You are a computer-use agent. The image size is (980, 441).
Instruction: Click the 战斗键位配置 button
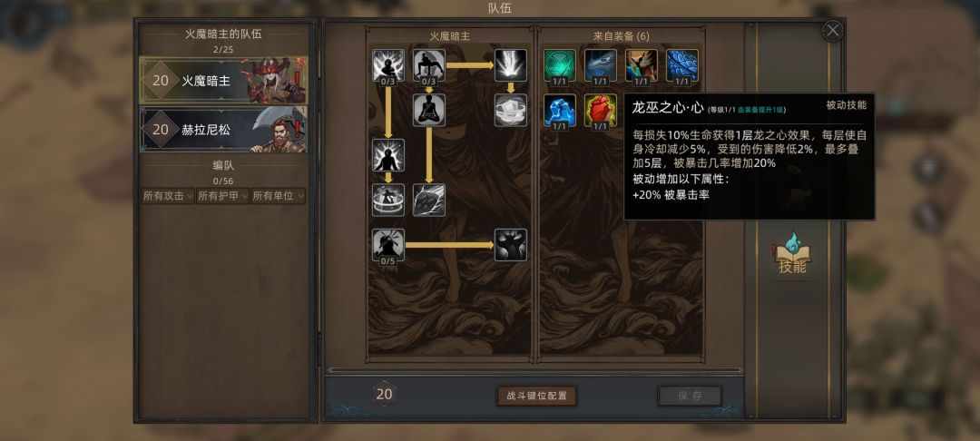point(536,396)
